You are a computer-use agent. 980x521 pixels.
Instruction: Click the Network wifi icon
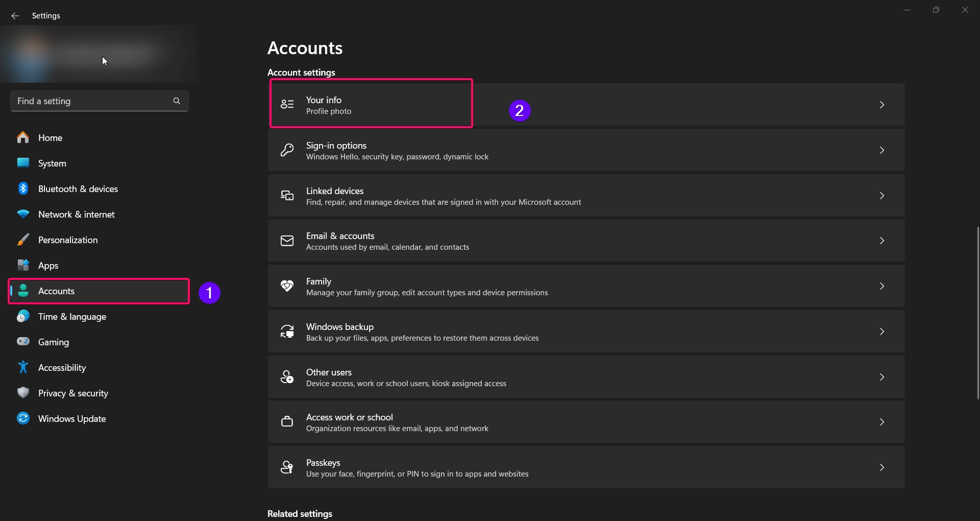23,214
